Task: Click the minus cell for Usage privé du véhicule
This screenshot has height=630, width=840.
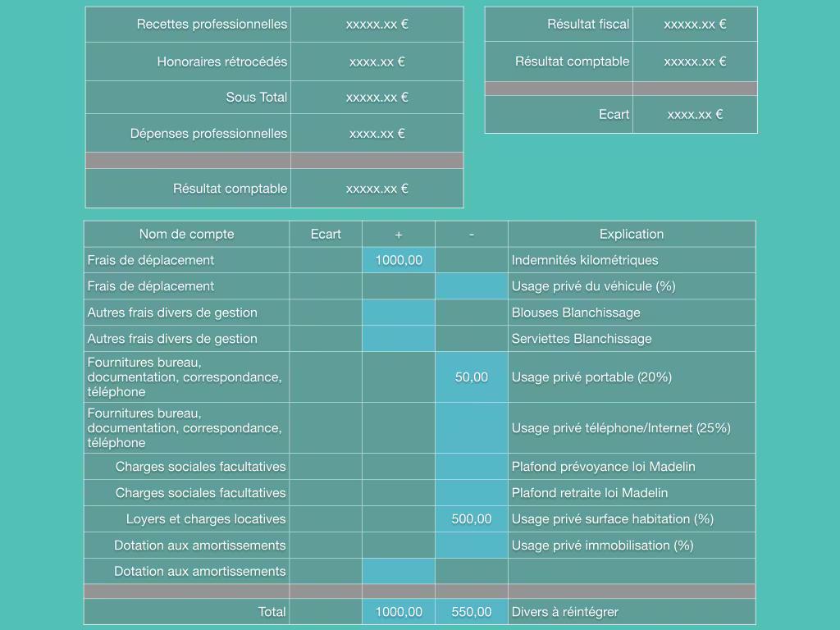Action: click(x=472, y=286)
